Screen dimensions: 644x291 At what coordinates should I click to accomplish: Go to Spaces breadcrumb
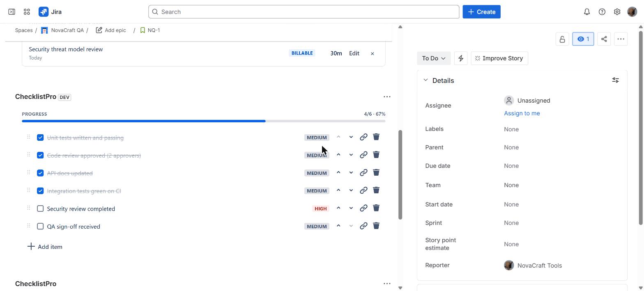coord(24,30)
